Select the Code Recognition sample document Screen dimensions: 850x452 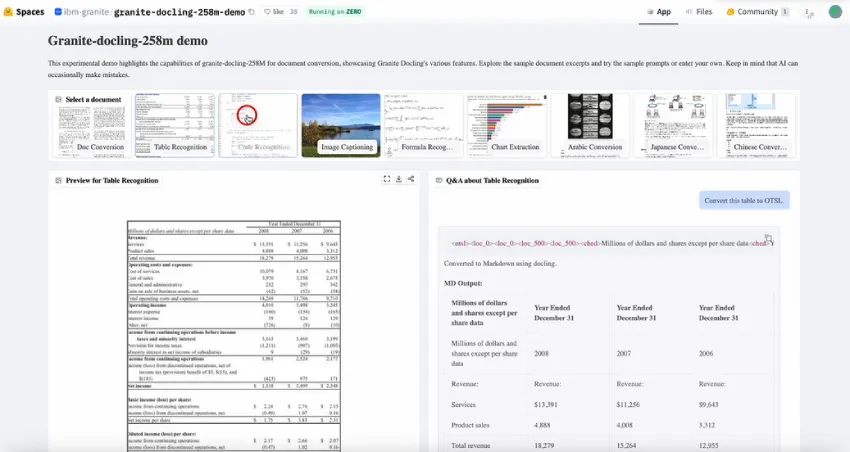(x=258, y=126)
